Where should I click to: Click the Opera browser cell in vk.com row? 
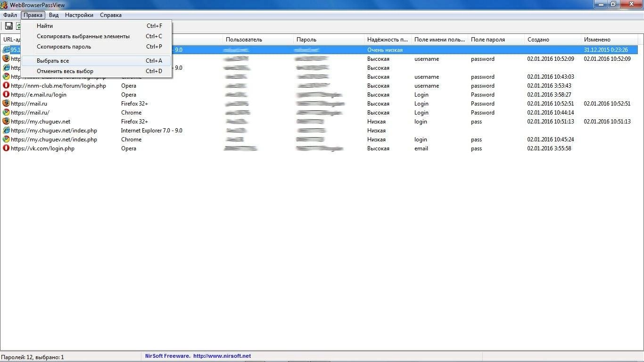(129, 148)
